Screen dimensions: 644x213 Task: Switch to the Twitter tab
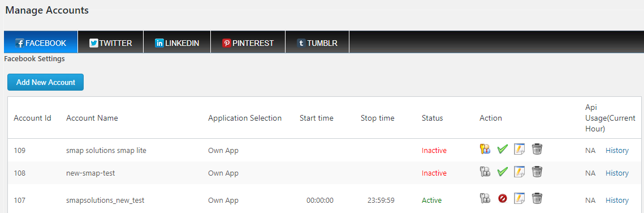110,42
